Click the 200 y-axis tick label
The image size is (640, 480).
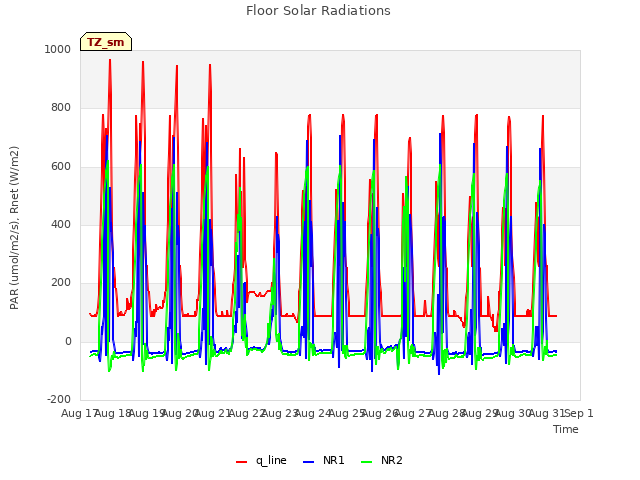point(61,282)
